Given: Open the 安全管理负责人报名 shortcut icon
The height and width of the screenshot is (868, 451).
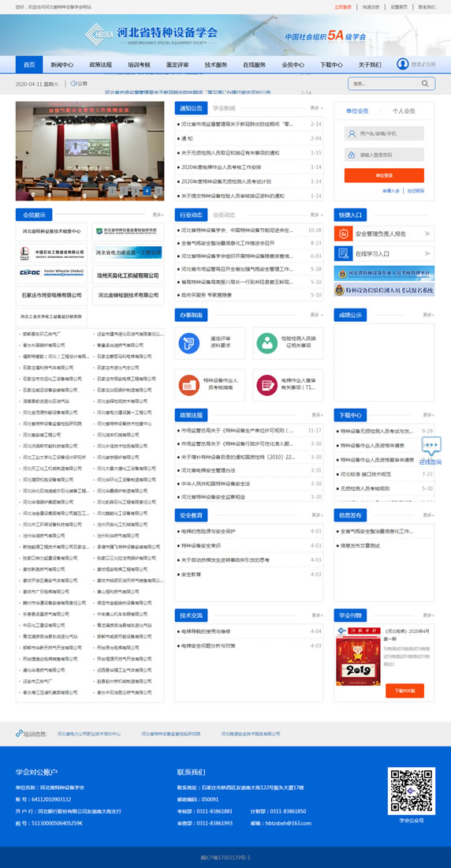Looking at the screenshot, I should tap(343, 234).
